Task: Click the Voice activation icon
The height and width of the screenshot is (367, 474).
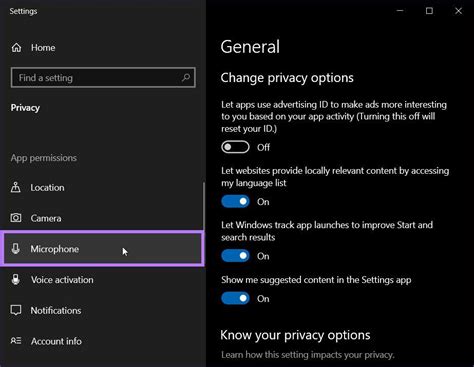Action: click(15, 279)
